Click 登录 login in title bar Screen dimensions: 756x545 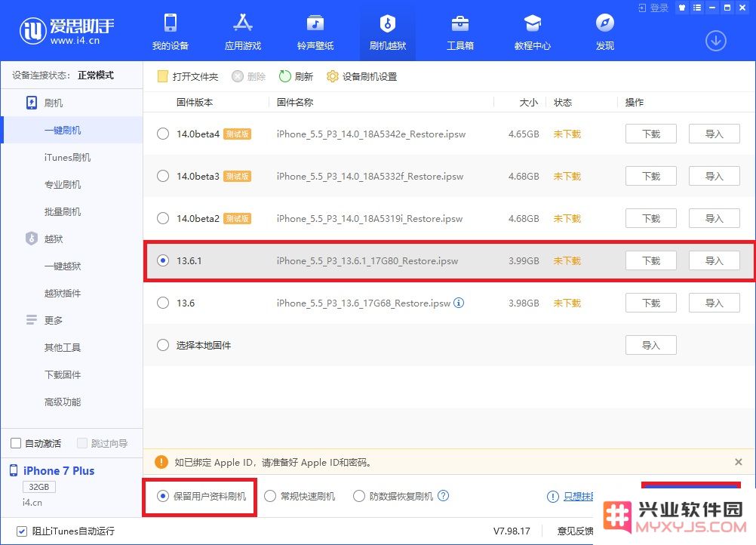click(654, 8)
